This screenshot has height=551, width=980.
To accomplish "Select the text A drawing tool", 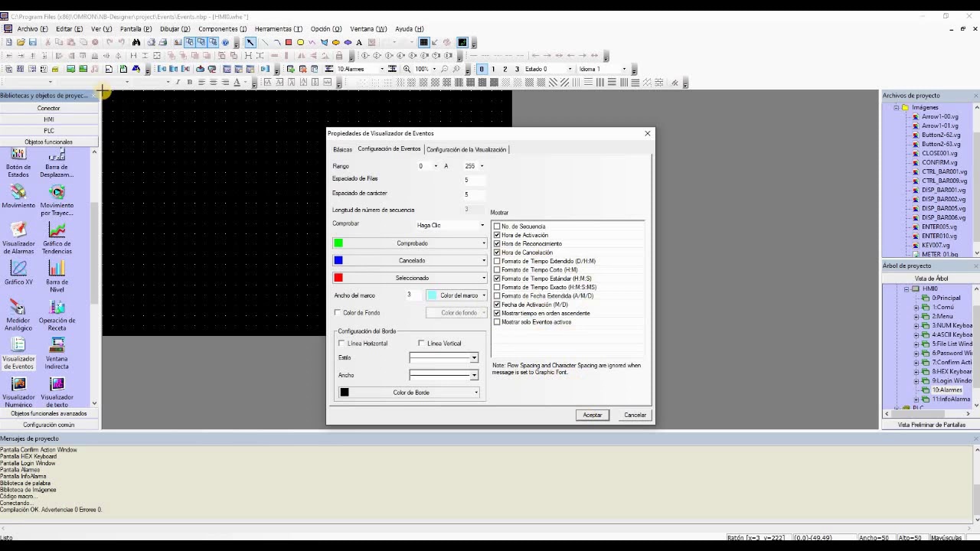I will [359, 43].
